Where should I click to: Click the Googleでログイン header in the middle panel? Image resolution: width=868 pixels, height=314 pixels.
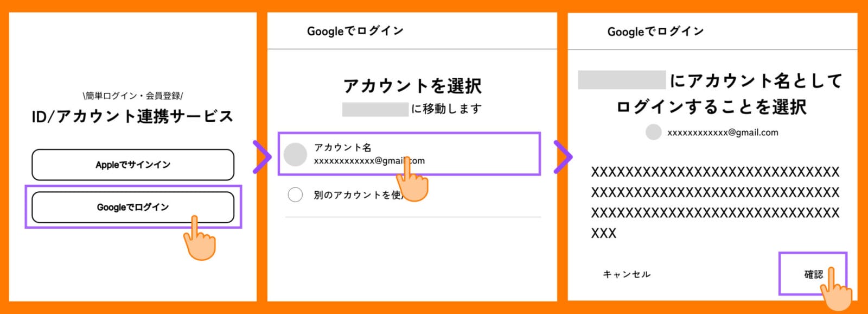[x=355, y=31]
